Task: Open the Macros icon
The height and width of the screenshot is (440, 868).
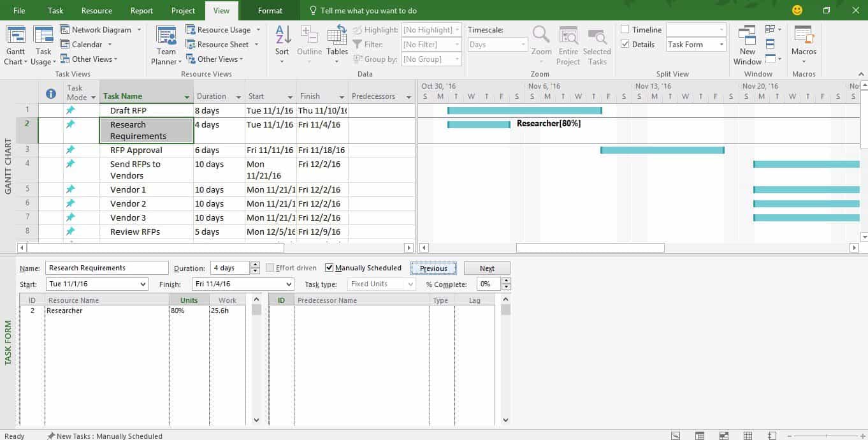Action: tap(804, 36)
